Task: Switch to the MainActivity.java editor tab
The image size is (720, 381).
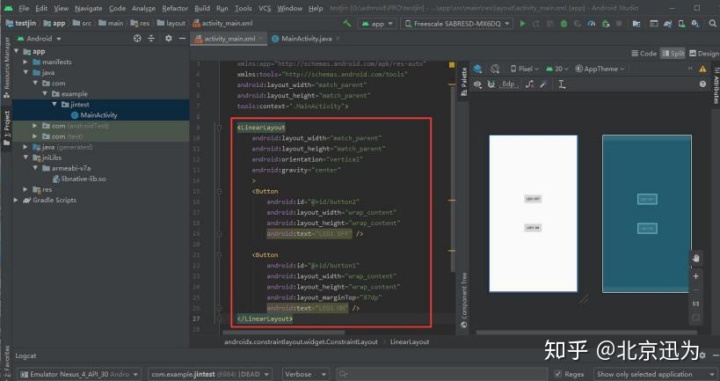Action: point(306,39)
